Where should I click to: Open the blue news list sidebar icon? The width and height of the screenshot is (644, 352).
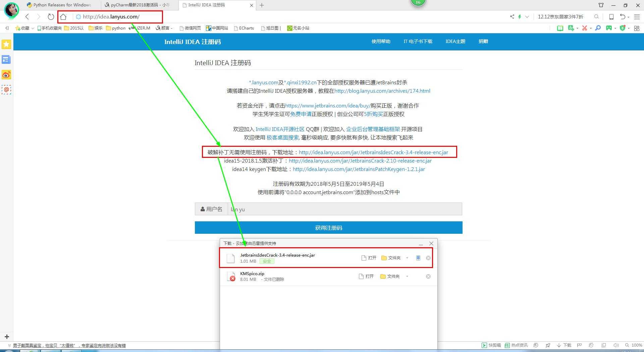pos(6,60)
